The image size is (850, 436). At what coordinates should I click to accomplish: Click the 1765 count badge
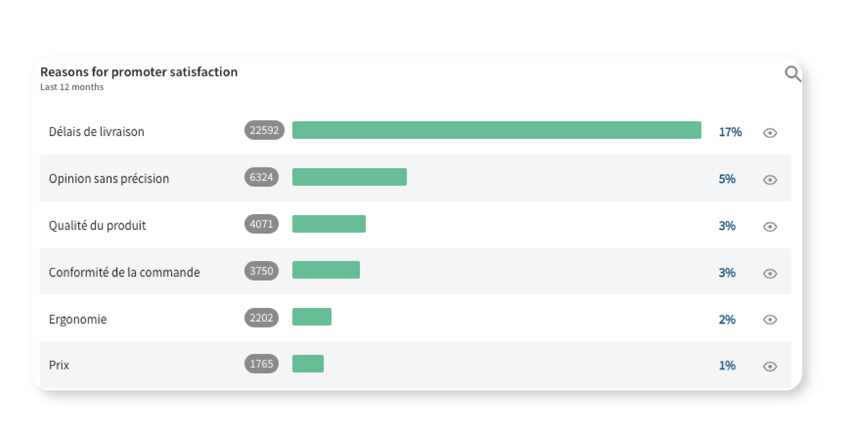coord(261,364)
